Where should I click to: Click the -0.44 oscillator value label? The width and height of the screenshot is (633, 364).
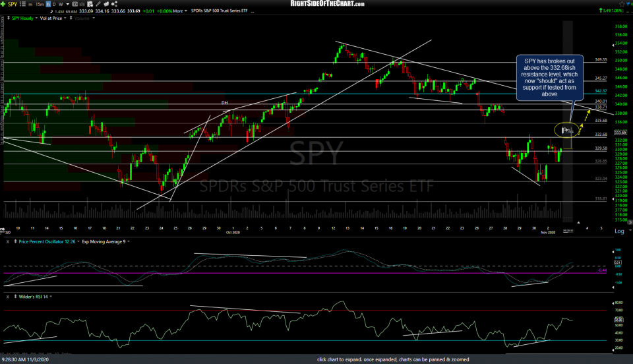[x=602, y=270]
